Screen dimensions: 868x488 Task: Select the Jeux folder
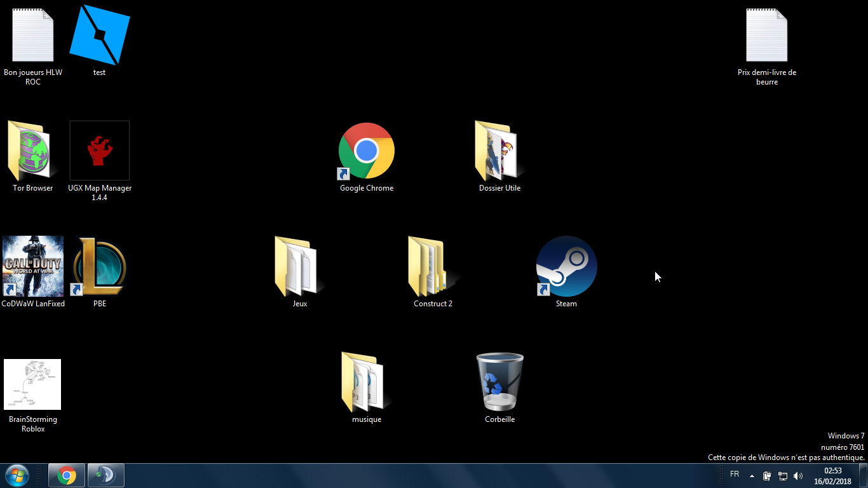tap(299, 267)
